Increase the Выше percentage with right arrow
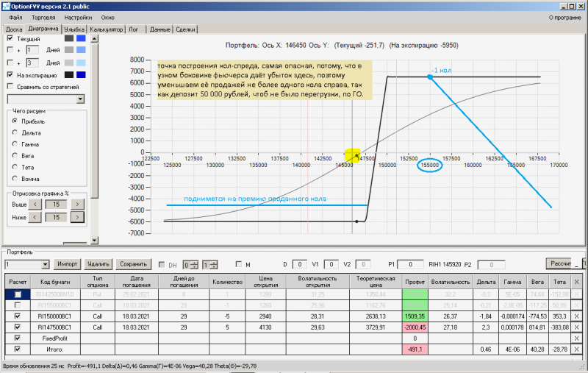 tap(77, 205)
